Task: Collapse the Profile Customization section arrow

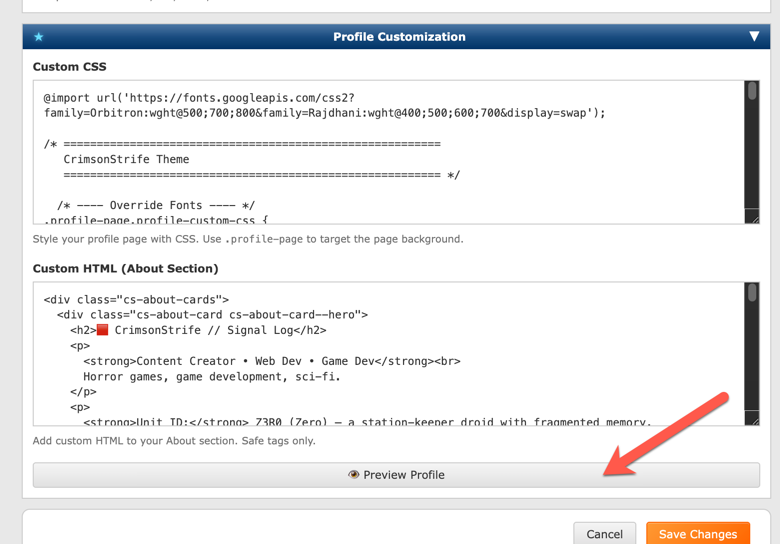Action: coord(754,37)
